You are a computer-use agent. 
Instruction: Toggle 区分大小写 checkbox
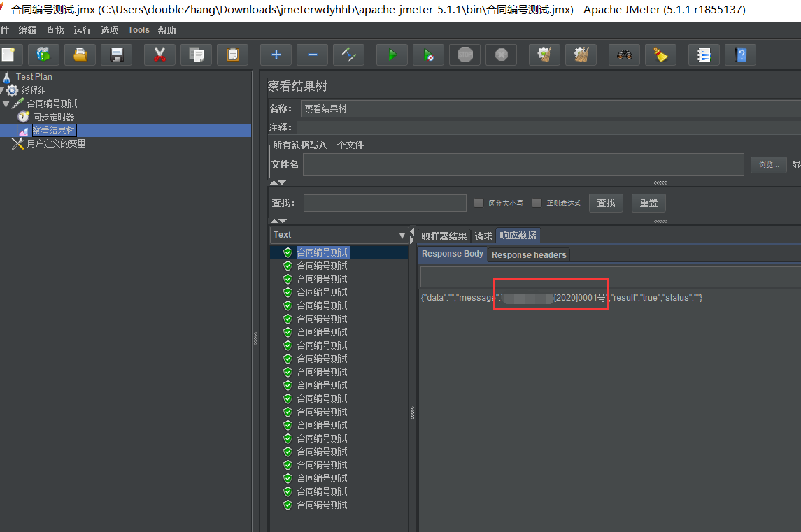[479, 203]
